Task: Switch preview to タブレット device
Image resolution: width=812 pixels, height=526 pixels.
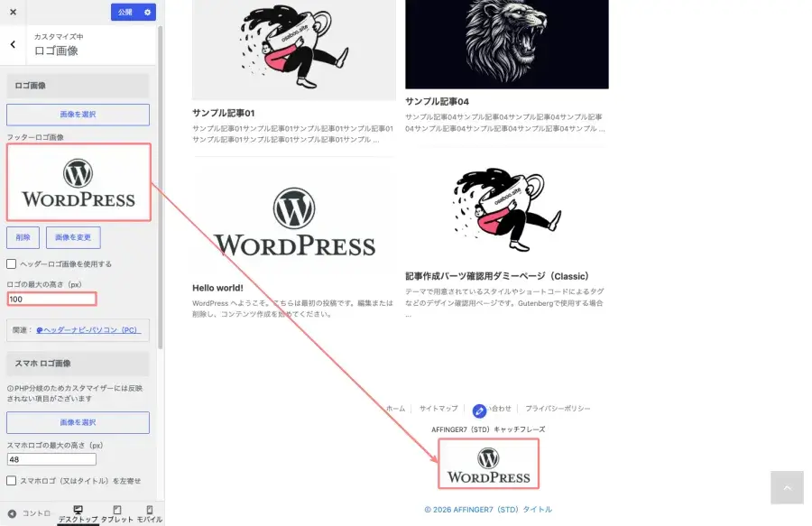Action: [x=117, y=514]
